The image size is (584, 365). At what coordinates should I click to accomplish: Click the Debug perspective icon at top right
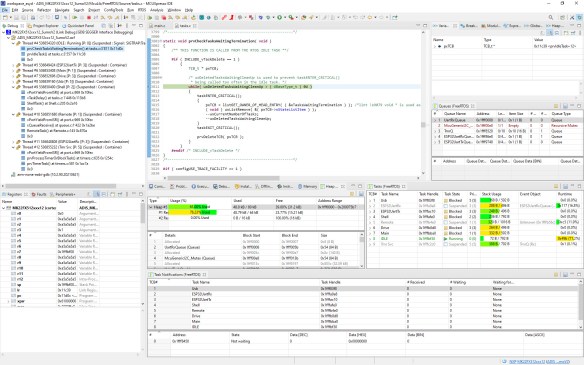[579, 18]
